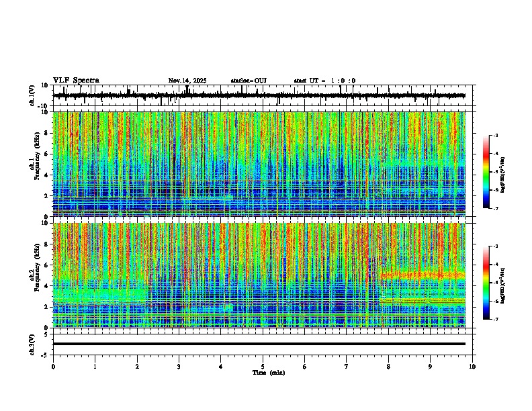Click the time-axis tick label "7"
The height and width of the screenshot is (411, 532).
[x=347, y=367]
